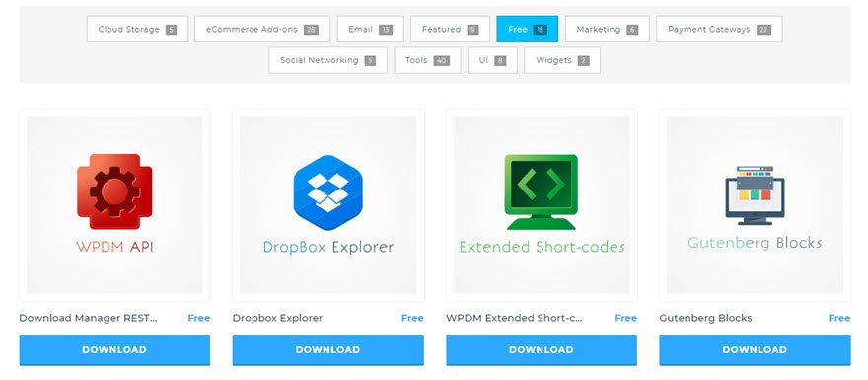Show the Widgets category
This screenshot has width=868, height=380.
pyautogui.click(x=562, y=60)
